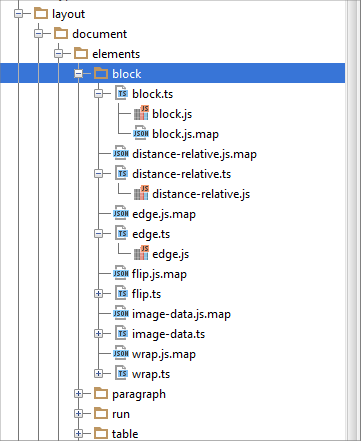Viewport: 361px width, 441px height.
Task: Click the TS icon of flip.ts
Action: coord(122,293)
